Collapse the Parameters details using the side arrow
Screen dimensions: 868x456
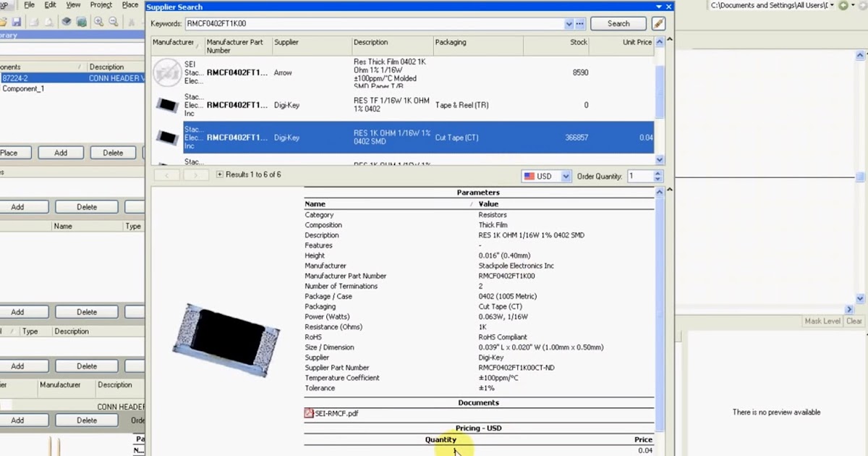click(669, 190)
